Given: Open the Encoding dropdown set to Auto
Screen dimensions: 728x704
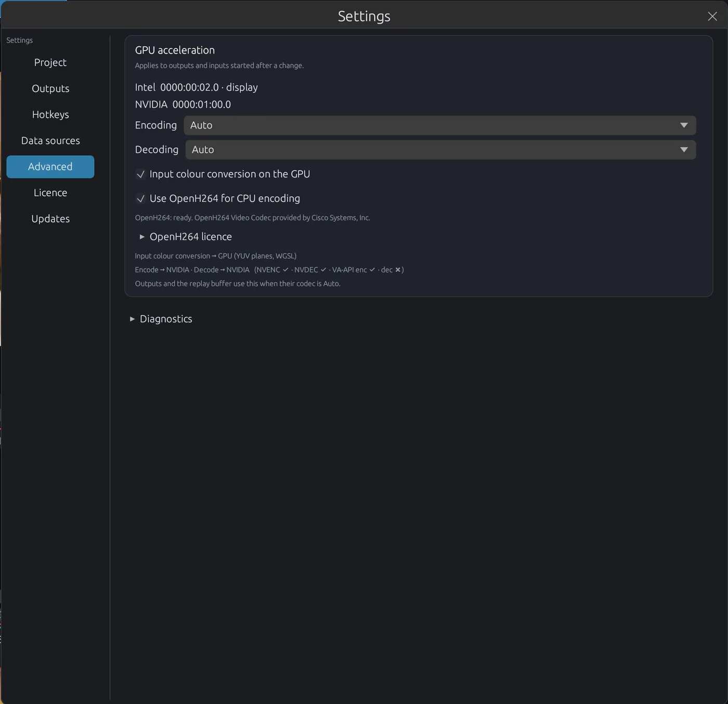Looking at the screenshot, I should click(439, 125).
